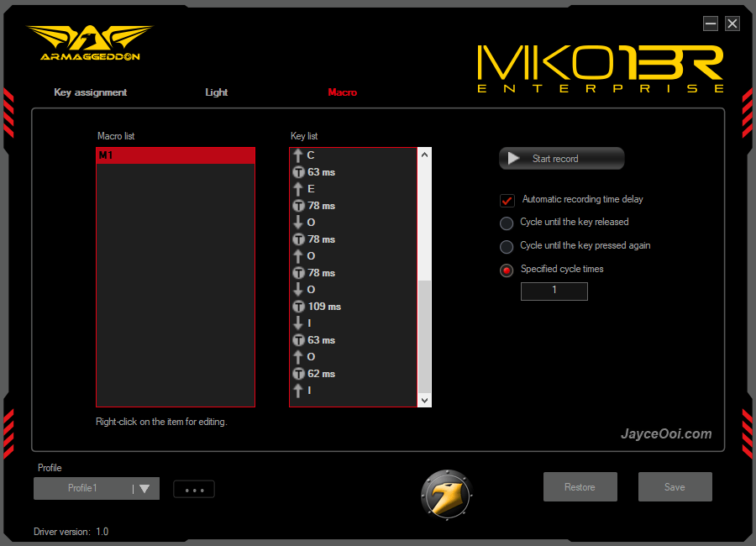The width and height of the screenshot is (756, 546).
Task: Click the Armaggeddon logo
Action: pyautogui.click(x=90, y=44)
